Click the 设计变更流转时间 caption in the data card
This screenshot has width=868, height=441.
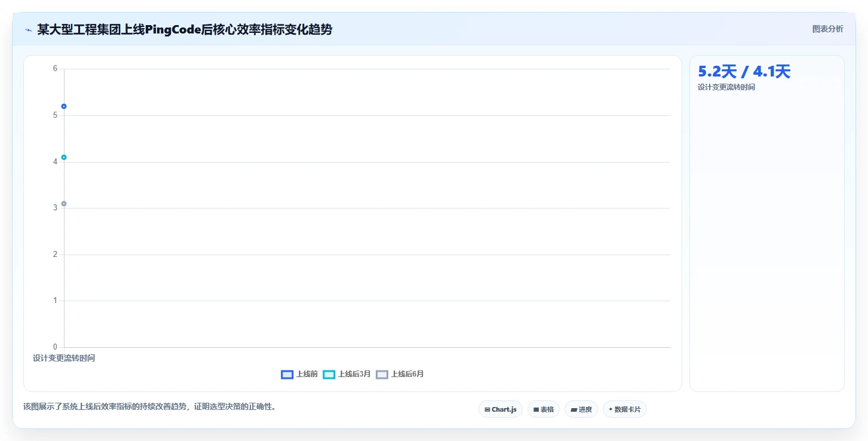point(726,87)
